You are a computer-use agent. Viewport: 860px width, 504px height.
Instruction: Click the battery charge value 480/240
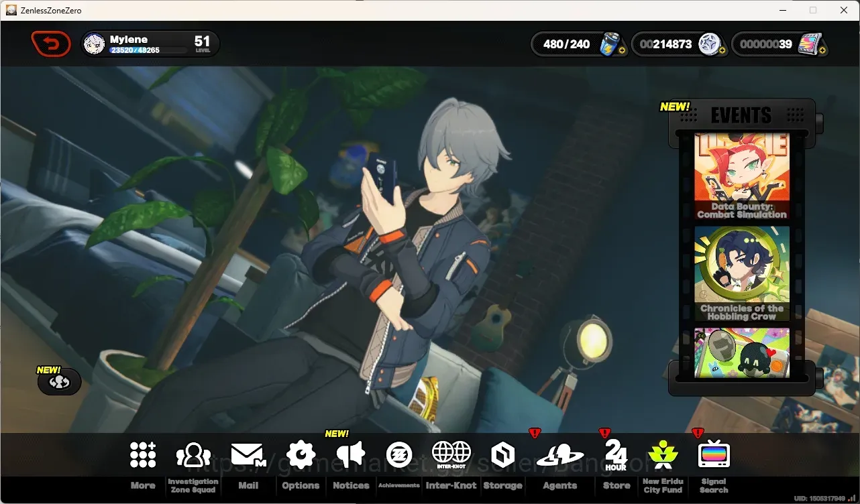(567, 44)
